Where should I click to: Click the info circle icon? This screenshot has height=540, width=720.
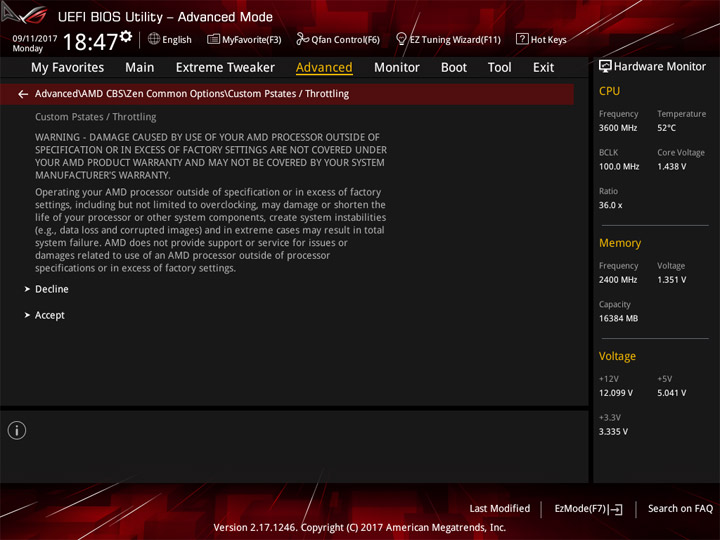click(17, 430)
